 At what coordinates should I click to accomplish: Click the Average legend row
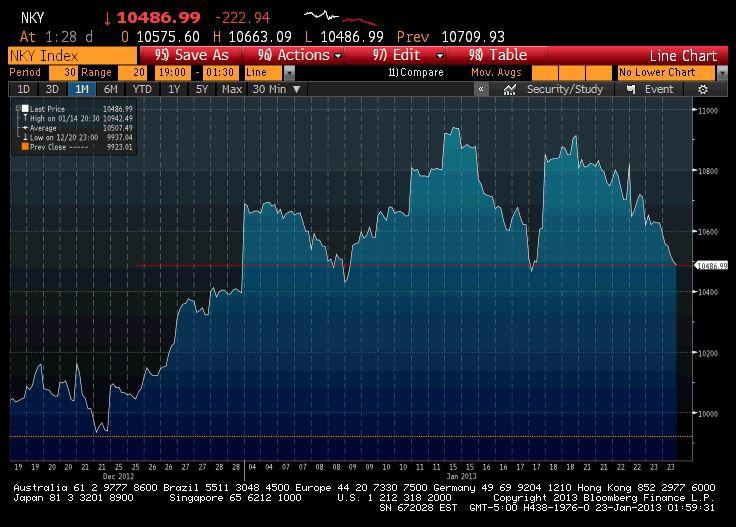coord(77,128)
